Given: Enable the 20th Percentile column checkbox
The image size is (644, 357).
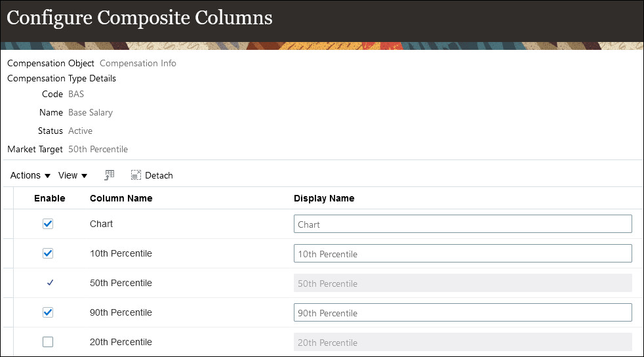Looking at the screenshot, I should (48, 342).
